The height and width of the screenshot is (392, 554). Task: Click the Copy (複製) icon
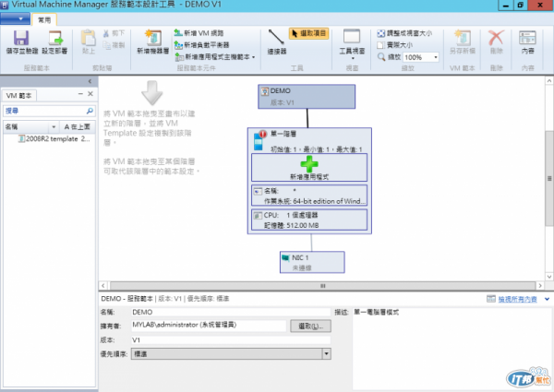tap(106, 45)
